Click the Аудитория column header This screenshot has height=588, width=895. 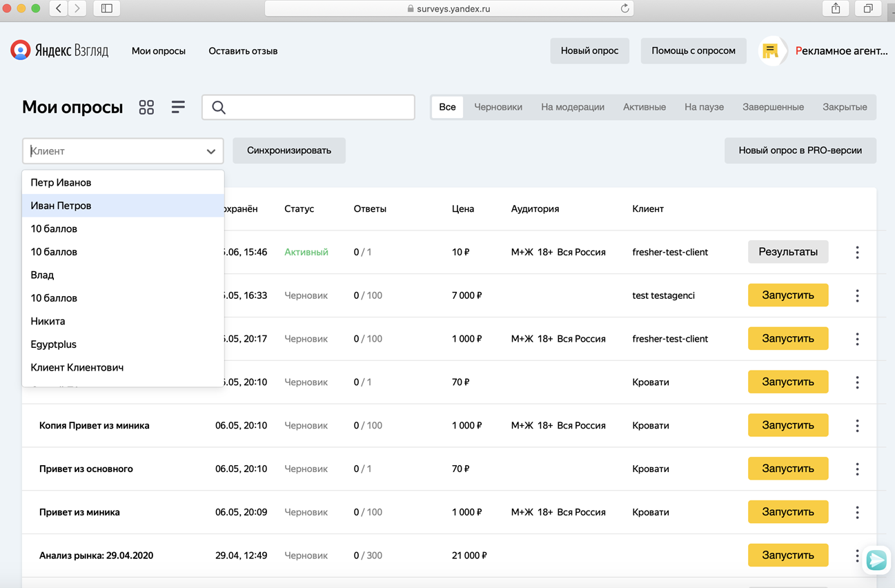tap(535, 208)
